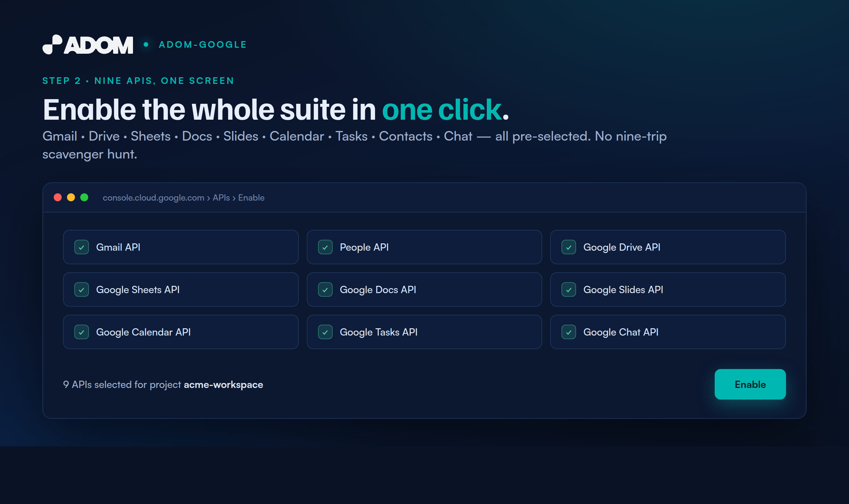Viewport: 849px width, 504px height.
Task: Click the acme-workspace project name
Action: 224,385
